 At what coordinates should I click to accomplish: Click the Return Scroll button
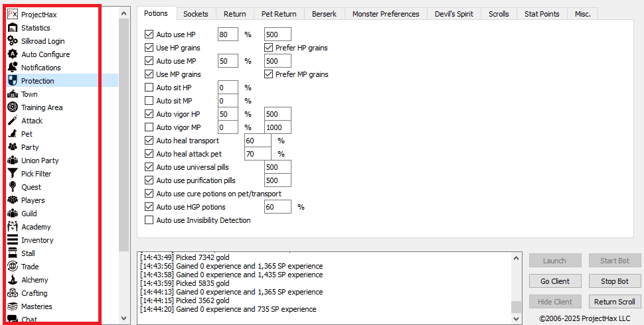point(615,302)
